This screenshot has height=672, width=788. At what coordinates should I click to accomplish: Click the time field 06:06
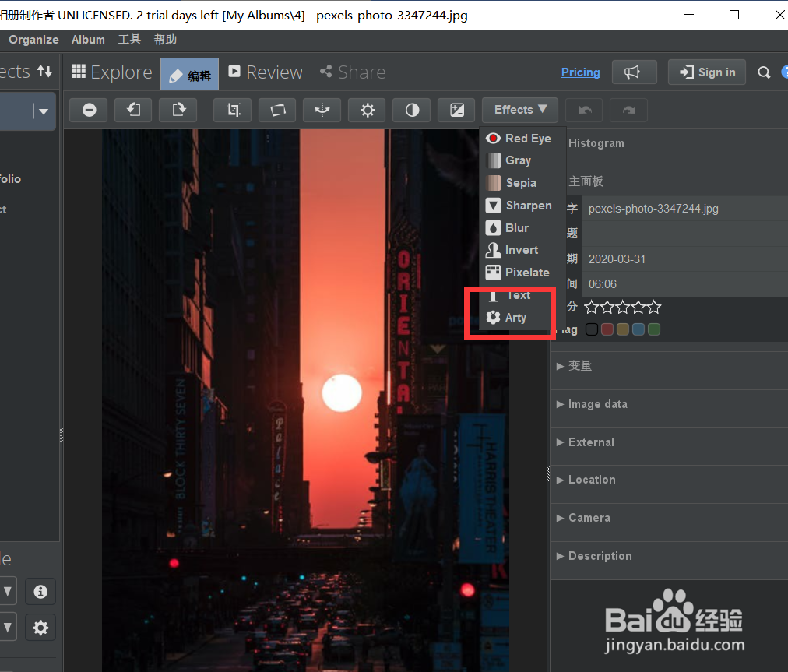(685, 284)
